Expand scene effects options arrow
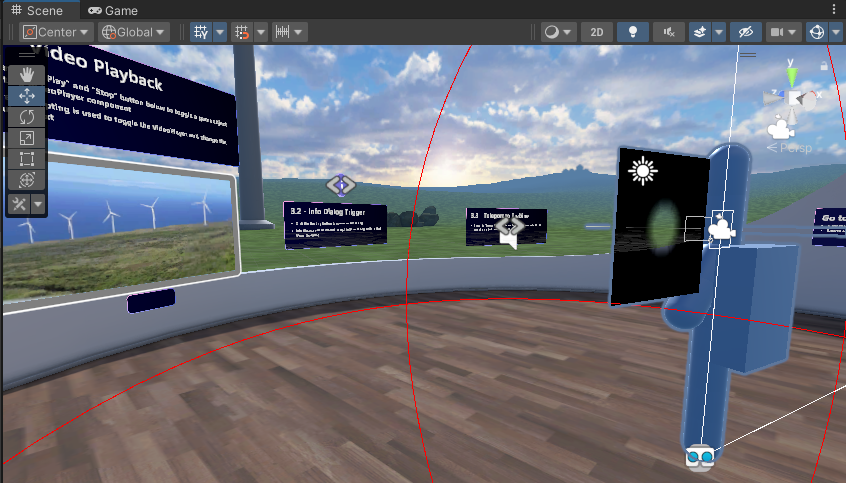 pyautogui.click(x=719, y=32)
